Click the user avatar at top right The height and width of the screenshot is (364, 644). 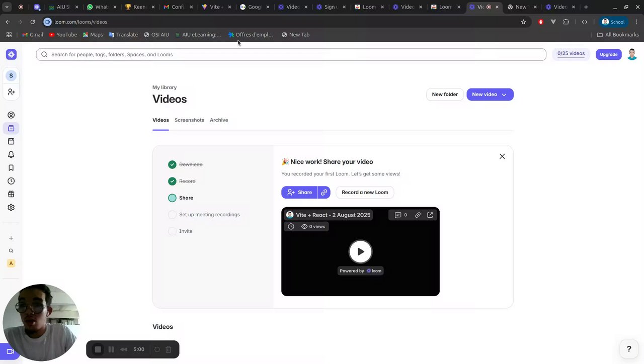(x=632, y=54)
